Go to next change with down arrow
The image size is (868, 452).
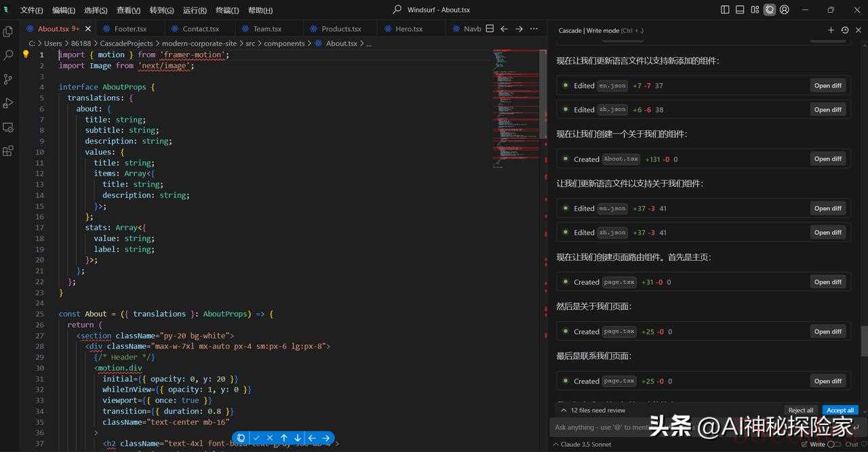pyautogui.click(x=298, y=438)
